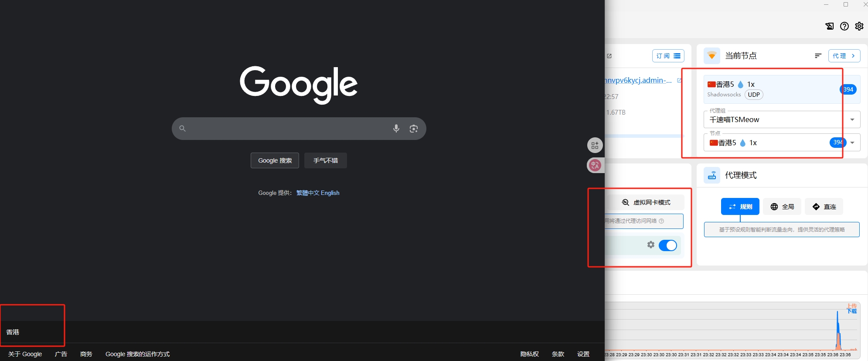Click the 香港 location text in Google footer
This screenshot has width=868, height=361.
click(13, 332)
